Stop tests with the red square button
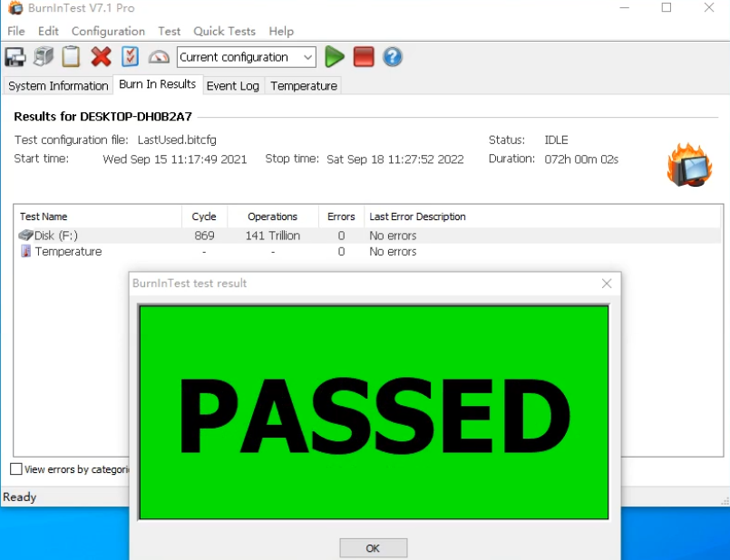The image size is (730, 560). click(364, 57)
